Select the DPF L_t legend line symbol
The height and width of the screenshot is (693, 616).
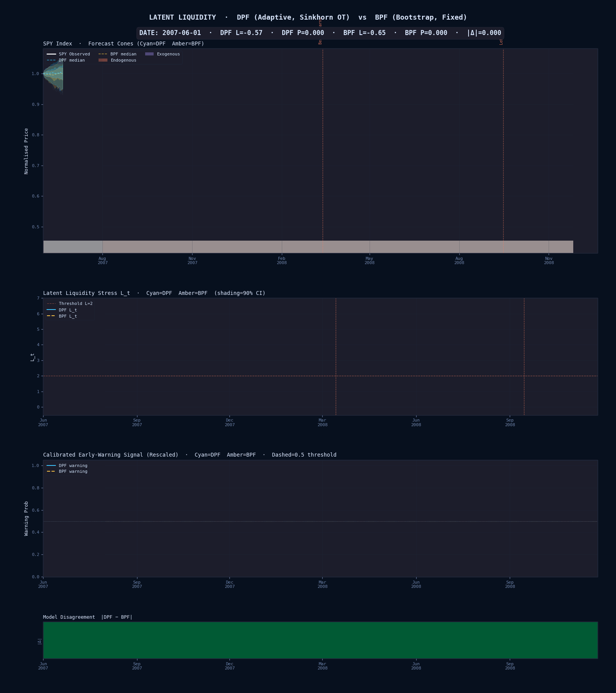[x=51, y=310]
